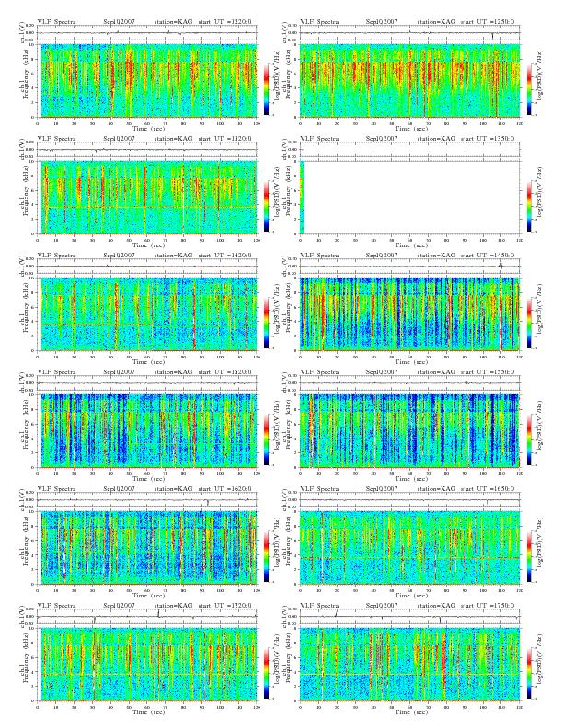Screen dimensions: 563x728
Task: Choose the color bar beside the 1720 plot
Action: coord(266,673)
